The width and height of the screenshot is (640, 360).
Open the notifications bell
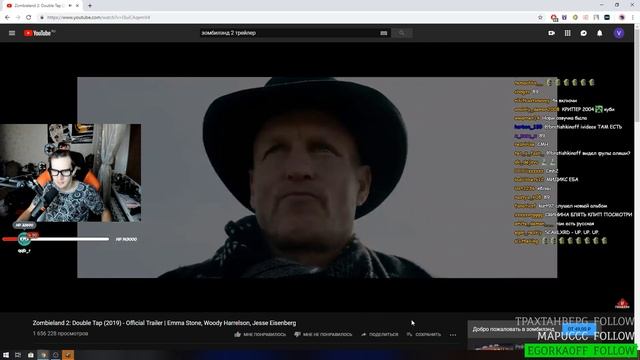(x=600, y=33)
